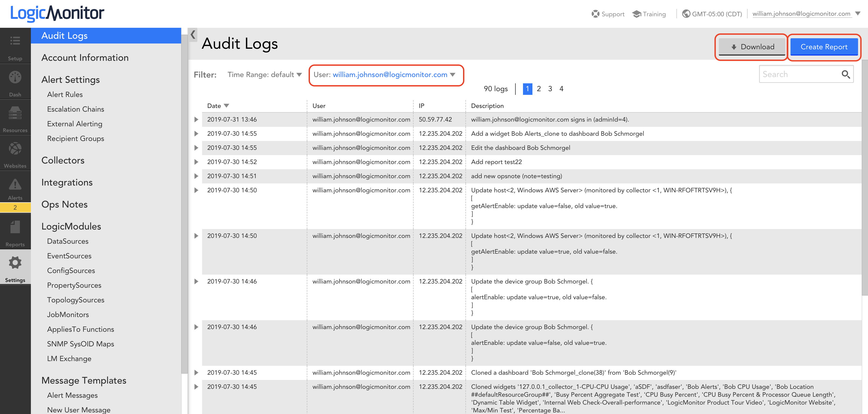Sort logs by Date column arrow
868x414 pixels.
tap(226, 106)
